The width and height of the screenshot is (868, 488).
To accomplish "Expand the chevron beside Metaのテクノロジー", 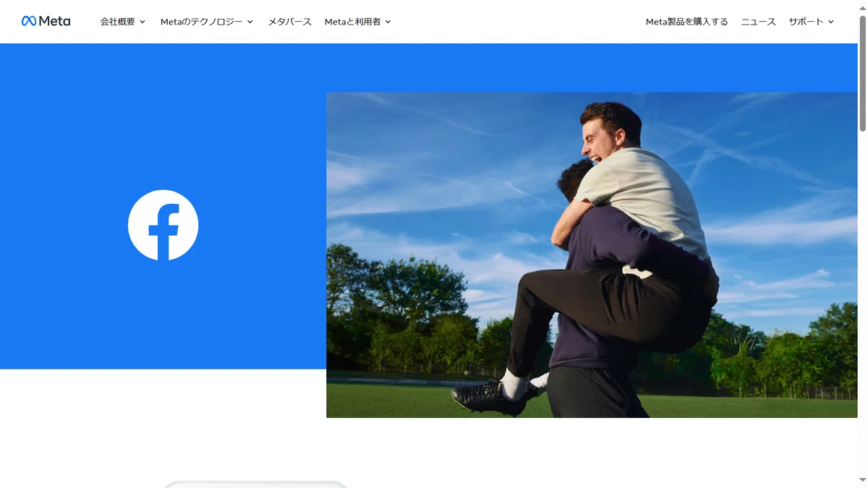I will click(x=250, y=22).
